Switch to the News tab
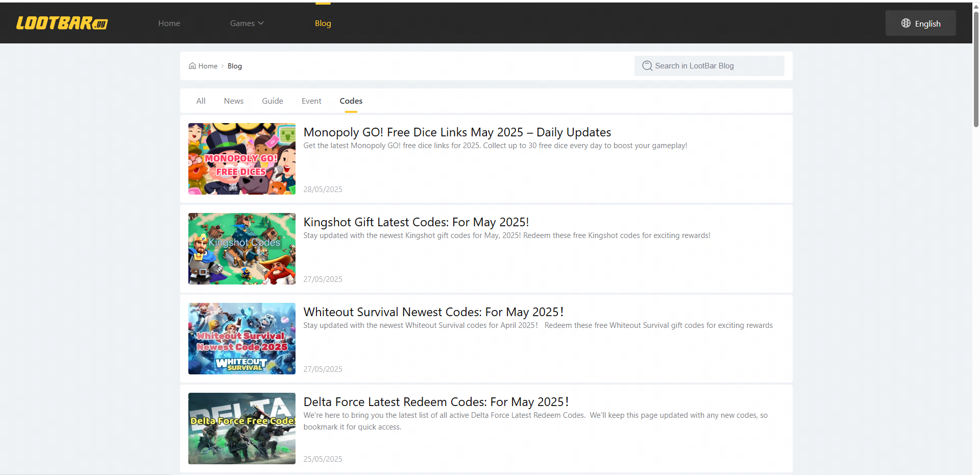The image size is (980, 475). click(233, 101)
